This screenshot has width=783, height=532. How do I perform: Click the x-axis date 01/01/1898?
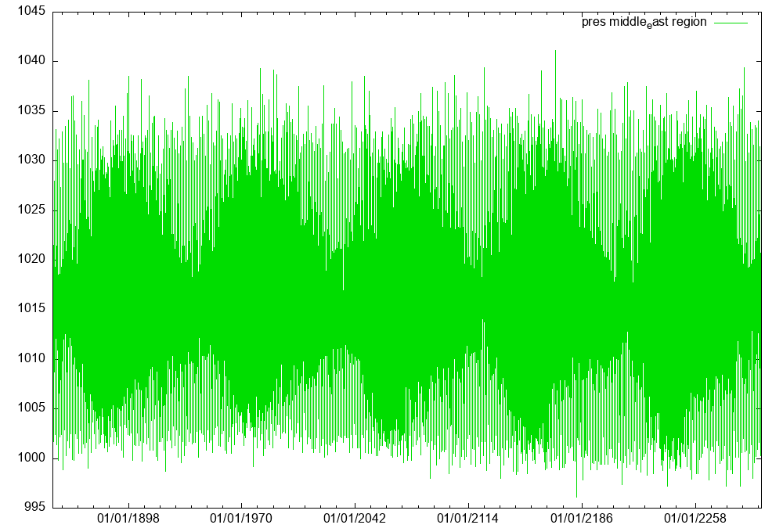(128, 519)
